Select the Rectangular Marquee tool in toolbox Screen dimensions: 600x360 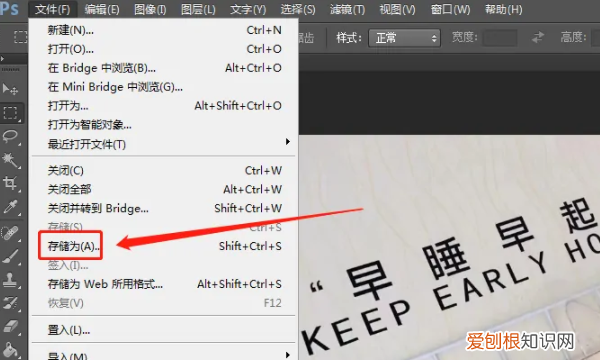coord(10,113)
